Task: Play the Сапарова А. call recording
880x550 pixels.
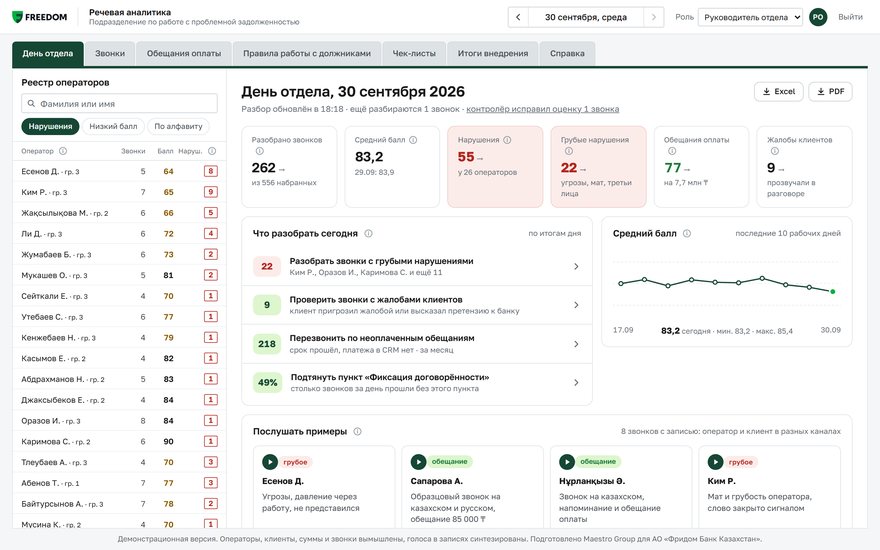Action: (x=418, y=462)
